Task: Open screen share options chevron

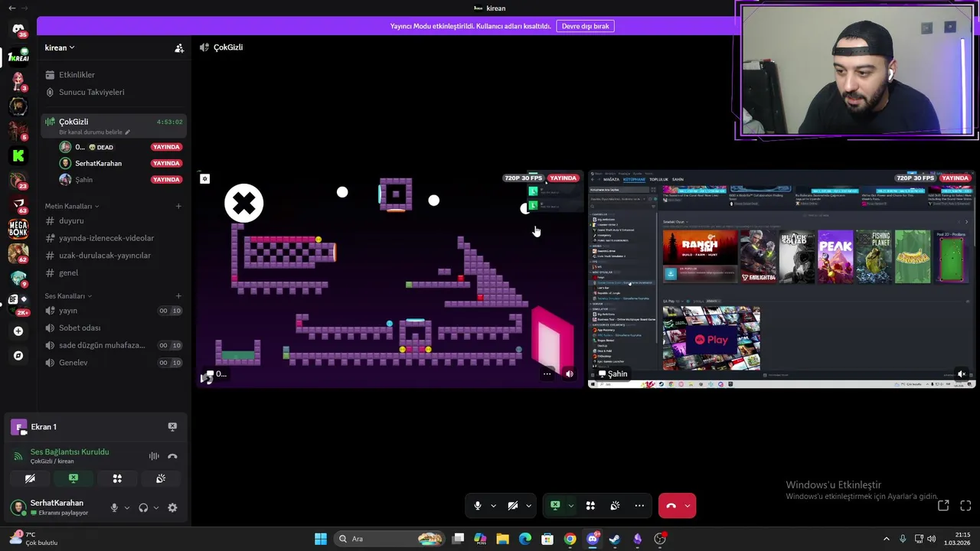Action: point(570,506)
